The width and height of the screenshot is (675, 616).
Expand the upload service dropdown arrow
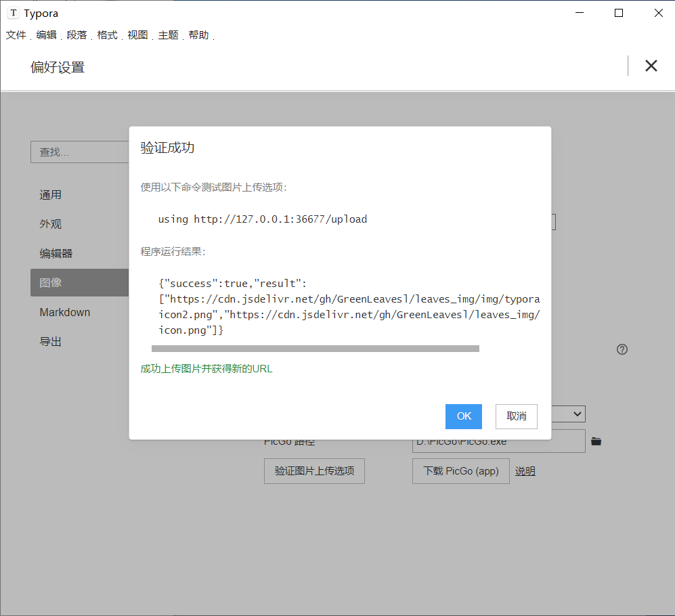(x=578, y=414)
